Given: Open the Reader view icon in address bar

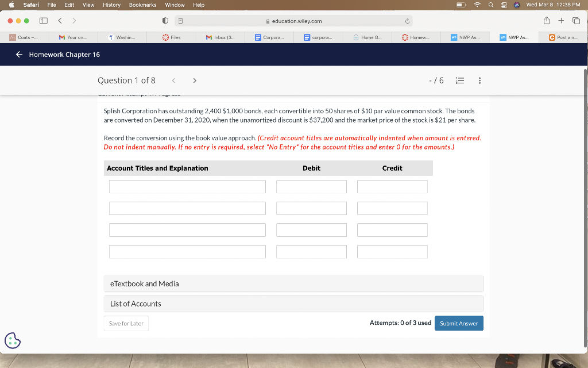Looking at the screenshot, I should pyautogui.click(x=180, y=21).
